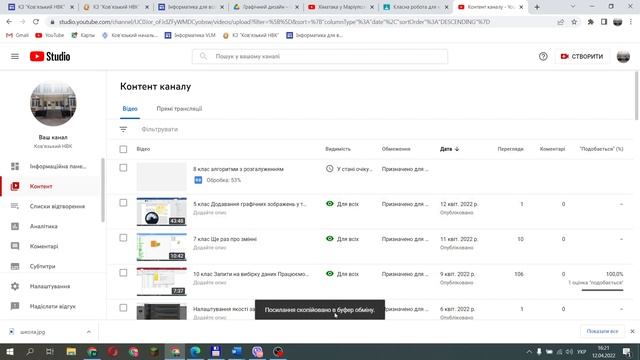Click the YouTube Studio logo

[50, 56]
